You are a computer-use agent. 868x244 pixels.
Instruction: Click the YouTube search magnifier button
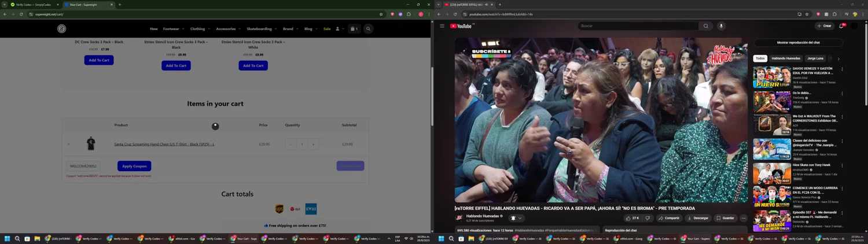[x=705, y=26]
